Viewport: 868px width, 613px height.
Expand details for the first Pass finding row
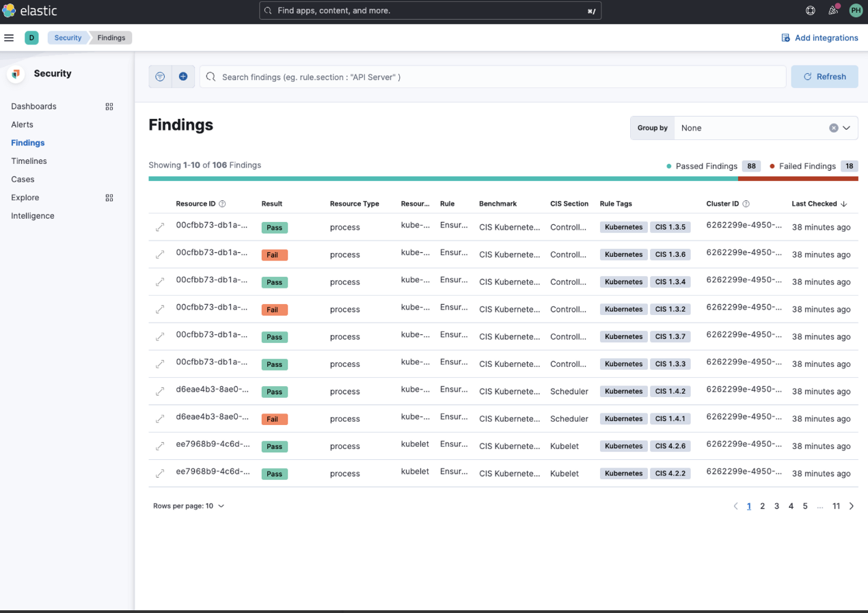pyautogui.click(x=159, y=227)
